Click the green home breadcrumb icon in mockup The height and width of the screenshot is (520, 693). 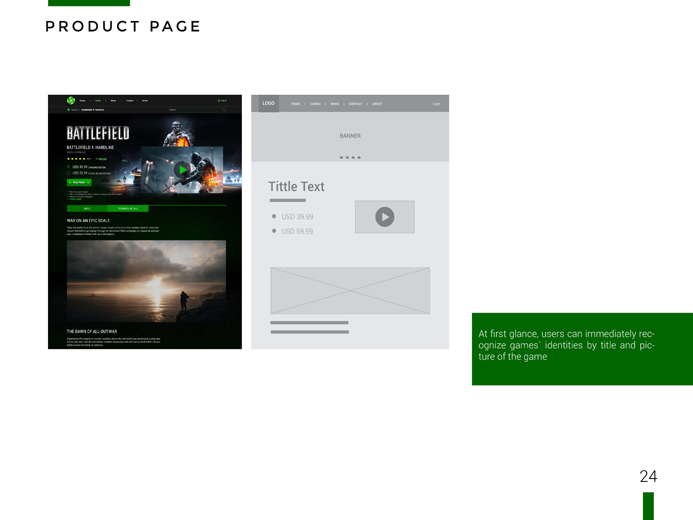[x=69, y=110]
